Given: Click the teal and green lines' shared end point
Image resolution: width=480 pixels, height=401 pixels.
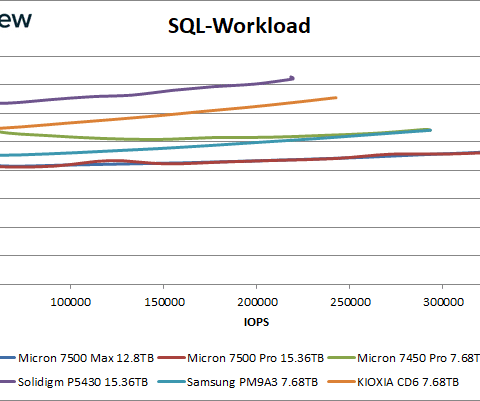Looking at the screenshot, I should tap(429, 130).
